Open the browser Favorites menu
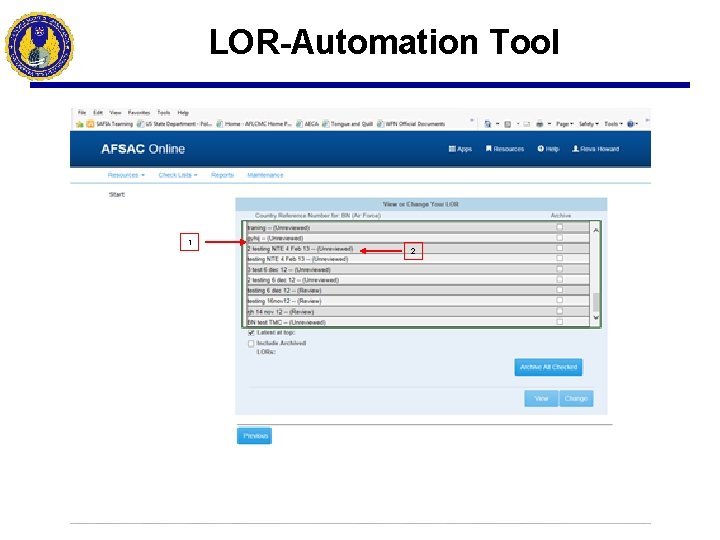Image resolution: width=720 pixels, height=540 pixels. [x=139, y=112]
